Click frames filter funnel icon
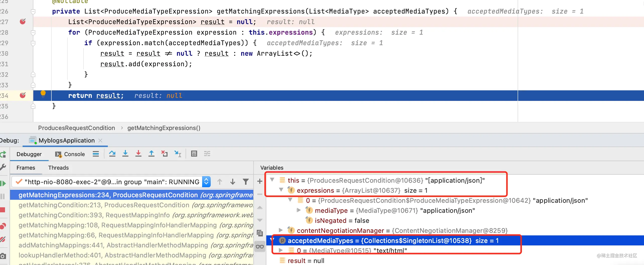This screenshot has width=644, height=265. (246, 182)
